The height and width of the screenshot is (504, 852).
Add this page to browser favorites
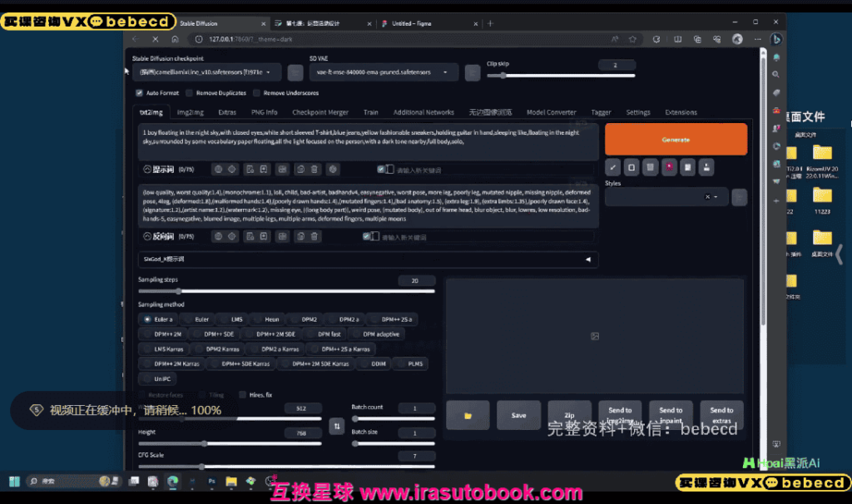pos(632,39)
